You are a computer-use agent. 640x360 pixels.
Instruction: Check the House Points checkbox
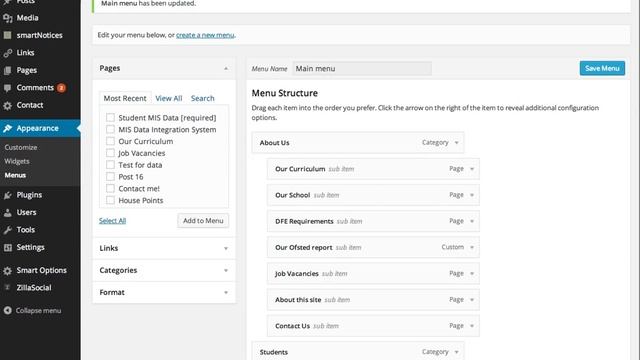(x=110, y=200)
